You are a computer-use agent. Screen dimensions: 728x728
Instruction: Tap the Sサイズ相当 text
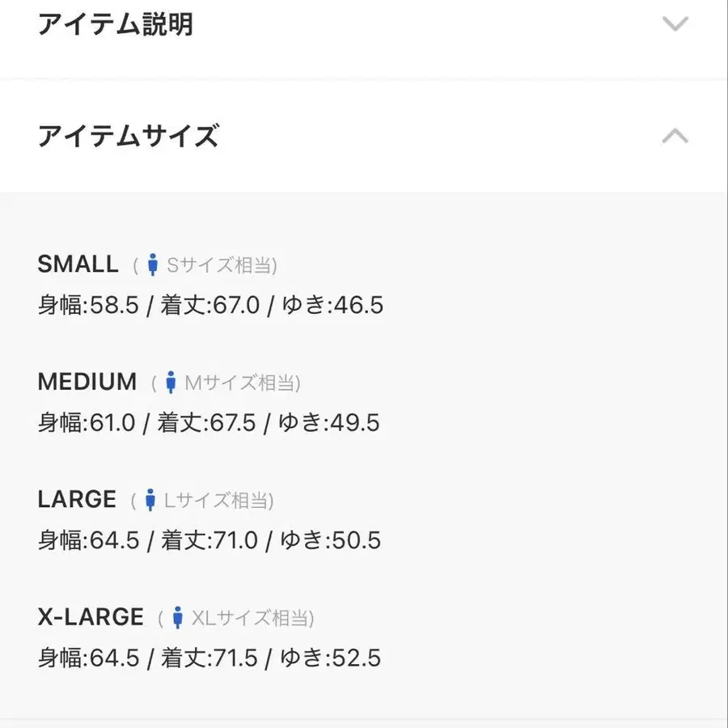point(218,265)
